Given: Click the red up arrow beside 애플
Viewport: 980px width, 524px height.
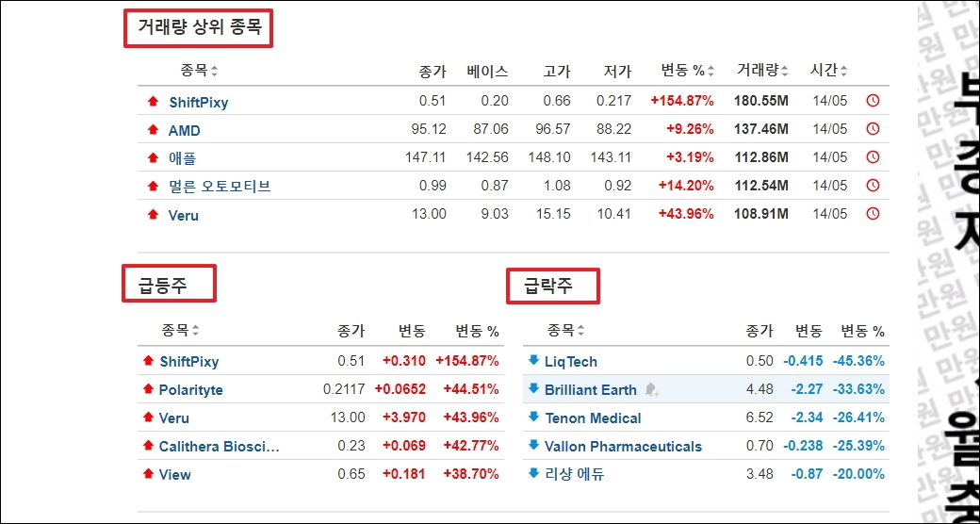Looking at the screenshot, I should coord(153,157).
